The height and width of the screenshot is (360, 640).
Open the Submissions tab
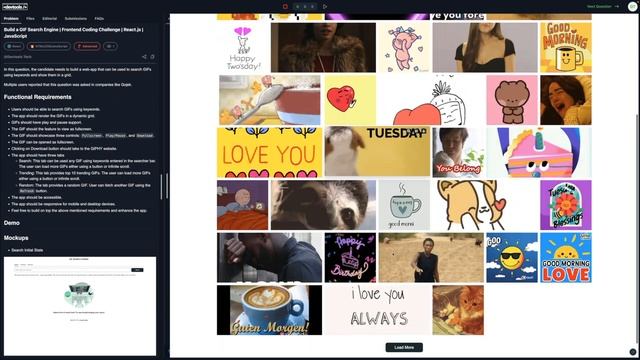[76, 18]
